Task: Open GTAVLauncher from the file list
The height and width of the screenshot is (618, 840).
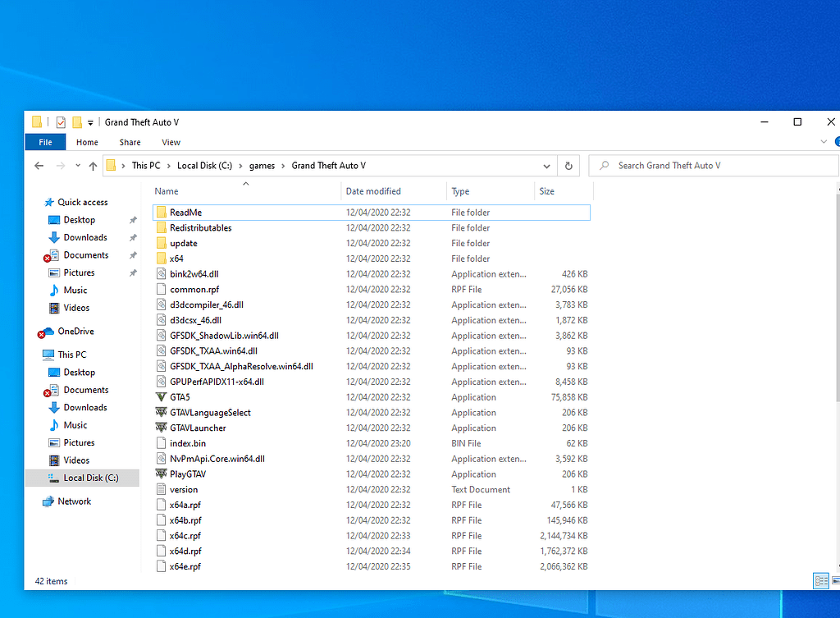Action: point(198,428)
